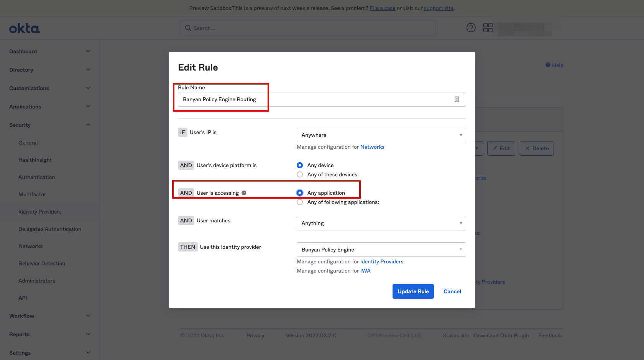The image size is (644, 360).
Task: Open Identity Providers in the sidebar
Action: [40, 212]
